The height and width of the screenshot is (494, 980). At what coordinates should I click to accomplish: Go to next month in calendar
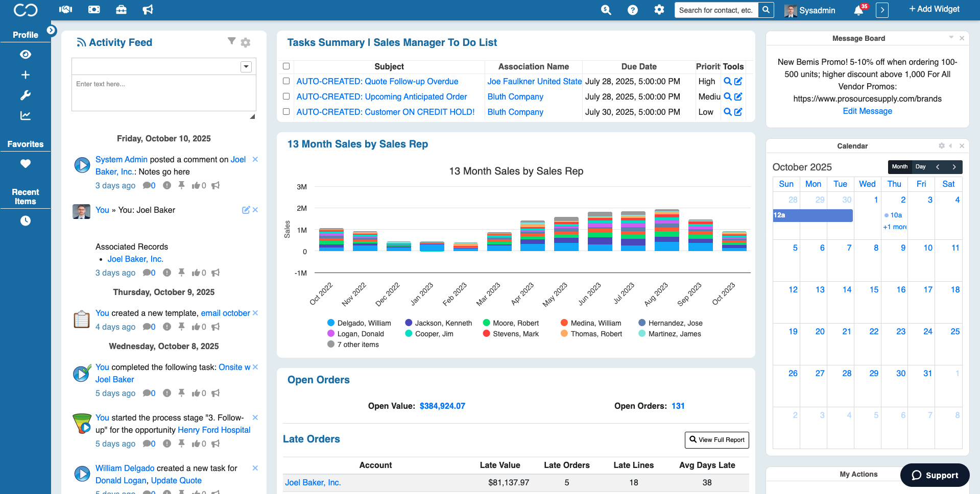(x=953, y=167)
